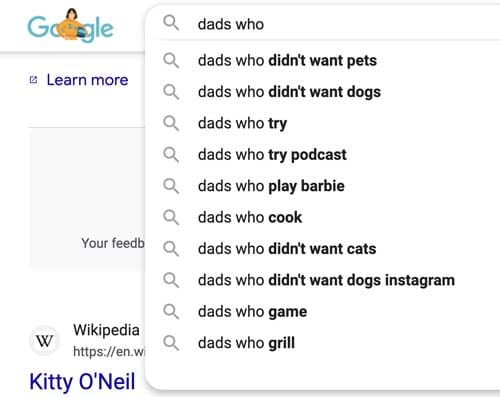Click the magnifier icon next to 'dads who grill'
Screen dimensions: 500x397
(171, 343)
